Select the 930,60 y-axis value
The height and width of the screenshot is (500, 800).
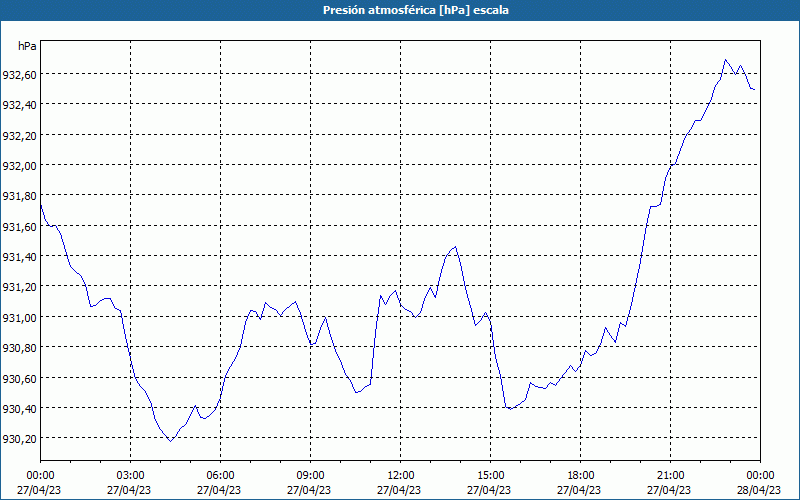(x=19, y=378)
